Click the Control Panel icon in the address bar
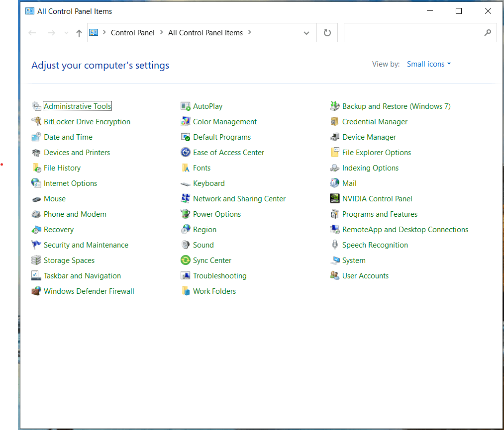Viewport: 504px width, 430px height. click(x=94, y=32)
